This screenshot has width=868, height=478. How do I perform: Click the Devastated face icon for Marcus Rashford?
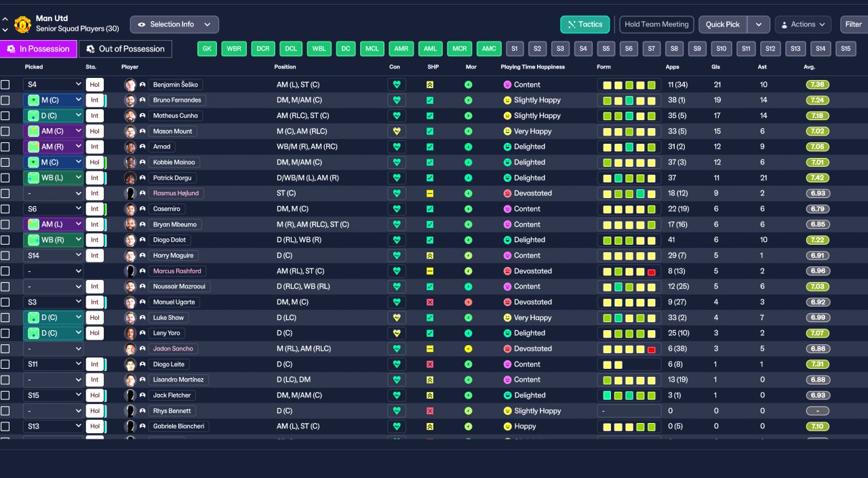click(507, 271)
